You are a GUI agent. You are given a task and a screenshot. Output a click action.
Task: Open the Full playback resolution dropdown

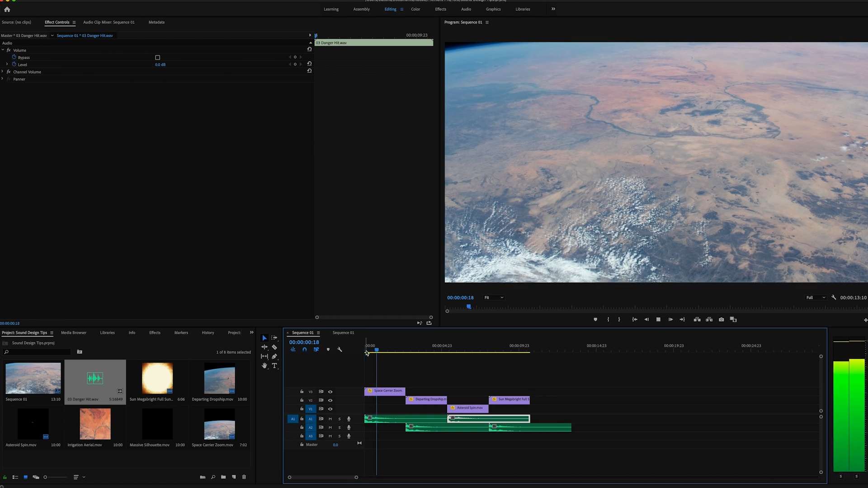coord(816,297)
